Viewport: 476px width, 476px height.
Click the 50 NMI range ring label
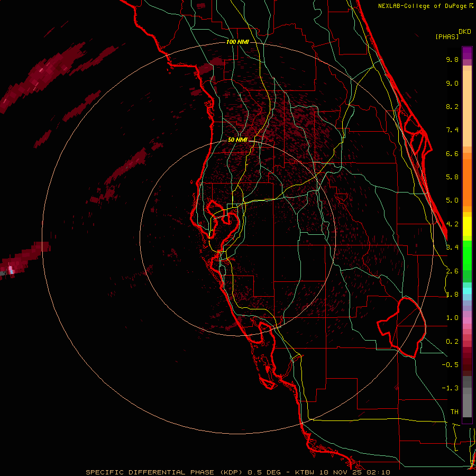[x=237, y=140]
